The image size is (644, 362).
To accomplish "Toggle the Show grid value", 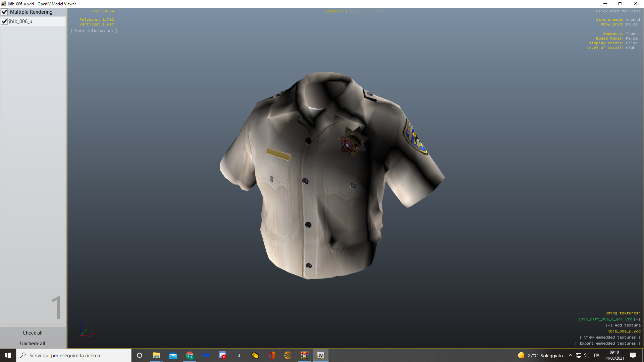I will [x=632, y=24].
